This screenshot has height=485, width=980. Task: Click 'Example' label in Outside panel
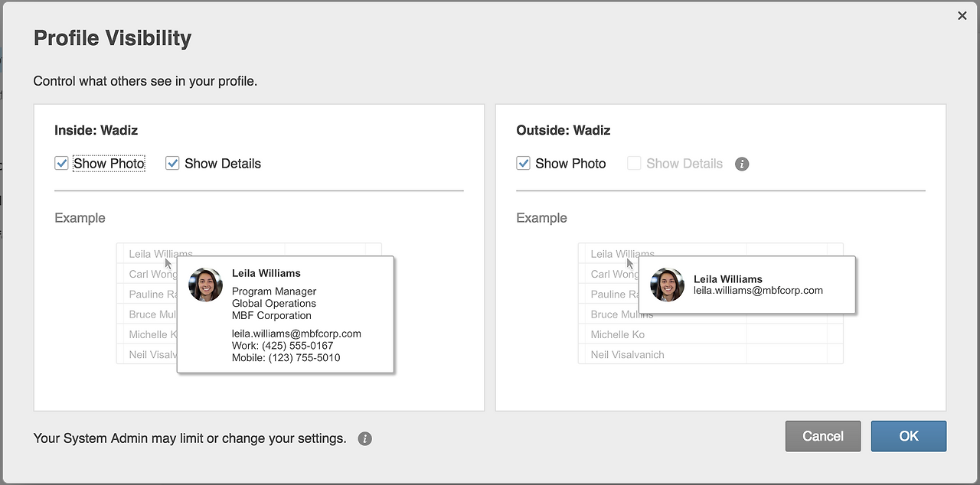541,218
